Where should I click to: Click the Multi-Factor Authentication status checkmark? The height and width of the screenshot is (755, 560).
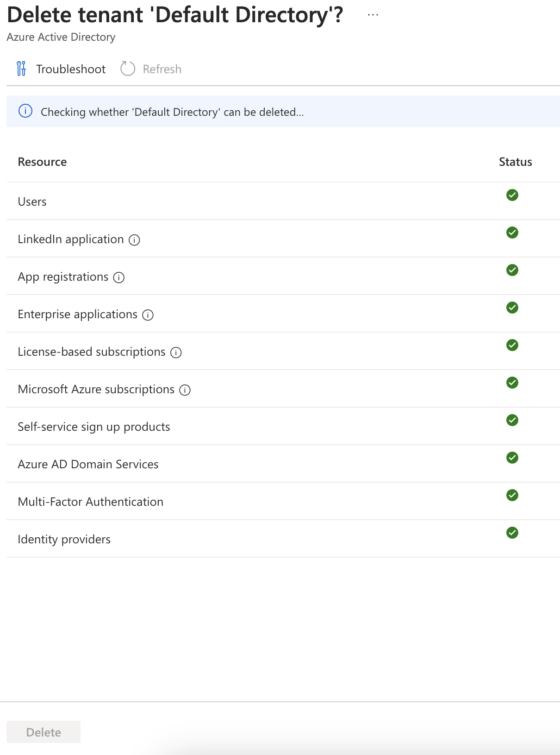coord(512,495)
